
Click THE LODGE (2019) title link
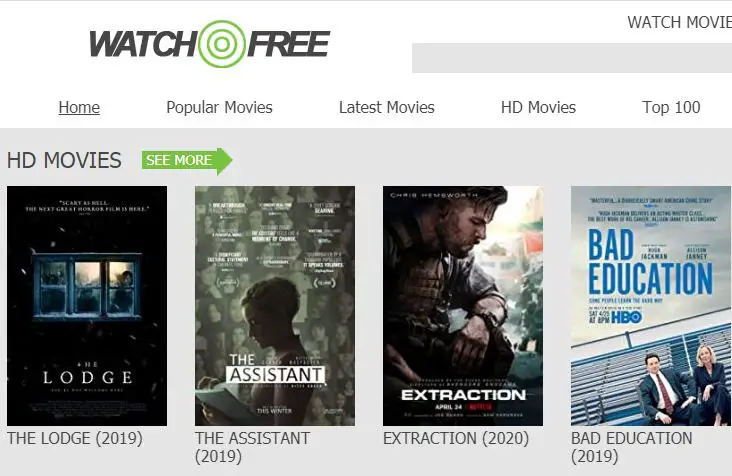(75, 439)
